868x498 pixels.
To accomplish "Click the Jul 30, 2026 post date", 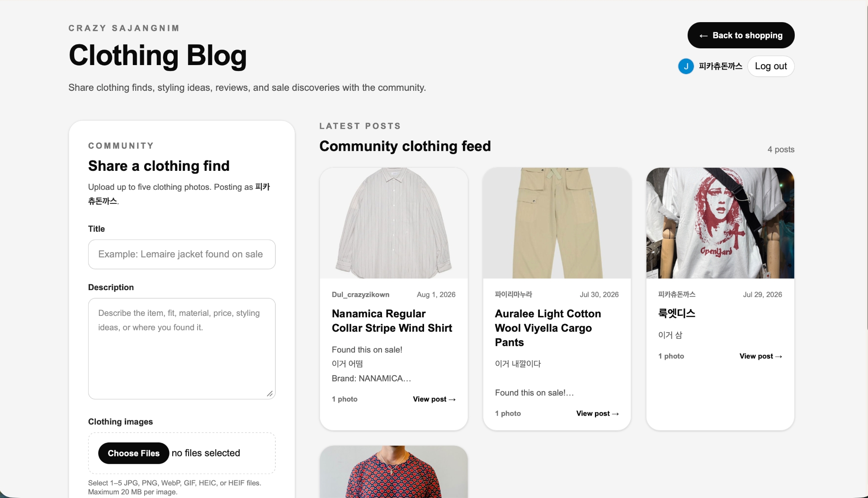I will pos(599,295).
